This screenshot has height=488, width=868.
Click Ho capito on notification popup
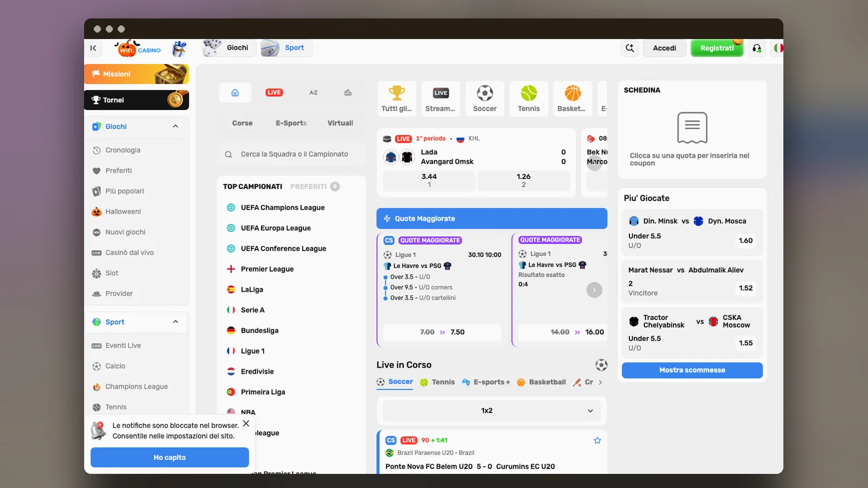(170, 458)
